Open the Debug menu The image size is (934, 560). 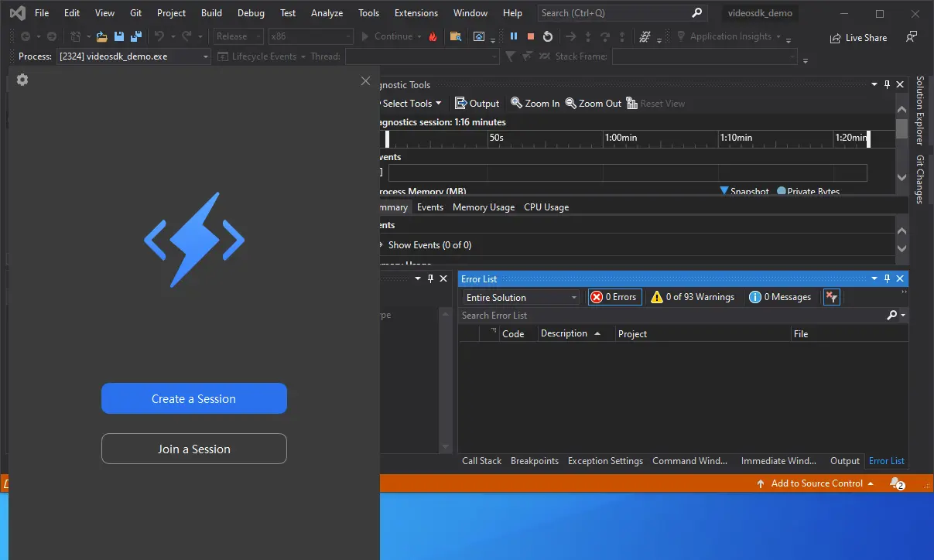(x=250, y=12)
